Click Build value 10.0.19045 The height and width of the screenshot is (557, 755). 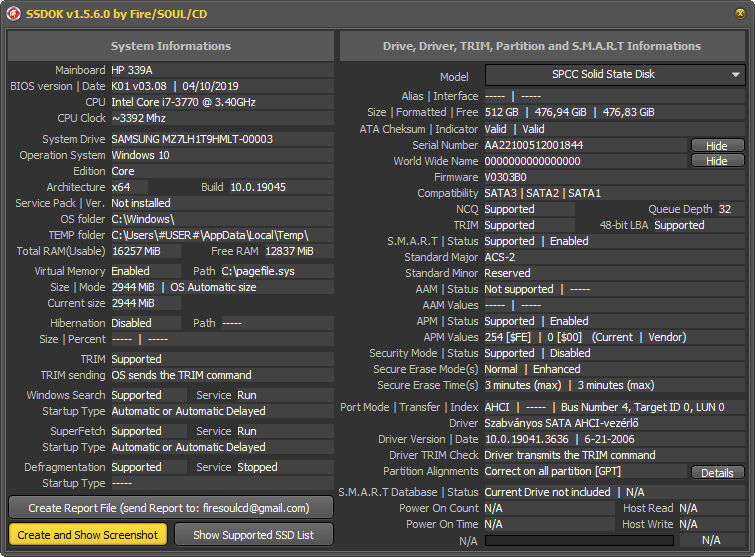[x=258, y=187]
